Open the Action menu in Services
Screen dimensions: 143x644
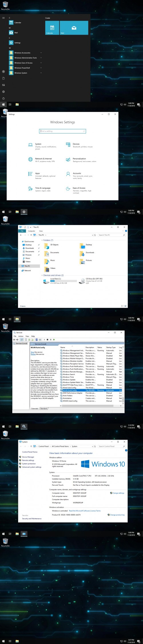pyautogui.click(x=21, y=336)
